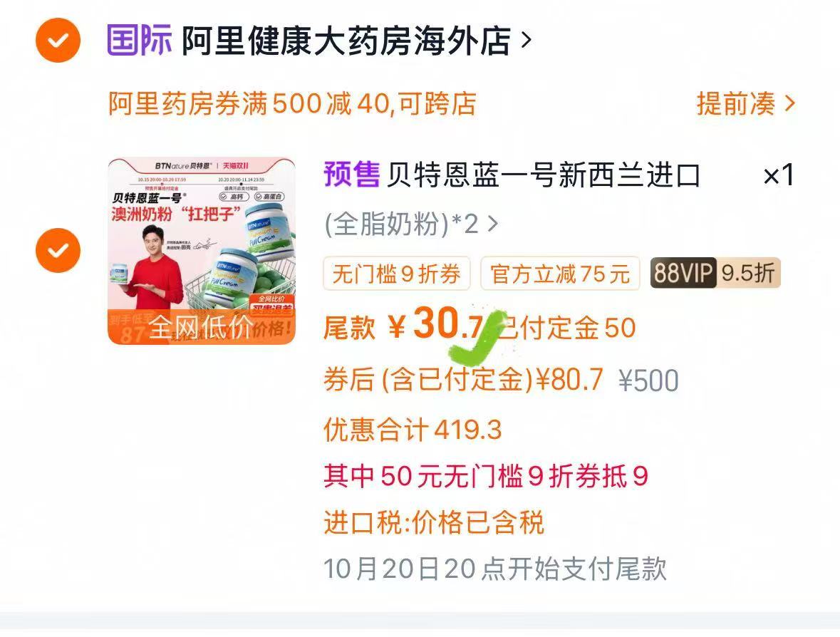Image resolution: width=840 pixels, height=637 pixels.
Task: Open 阿里健康大药房海外店 store chevron
Action: tap(526, 40)
